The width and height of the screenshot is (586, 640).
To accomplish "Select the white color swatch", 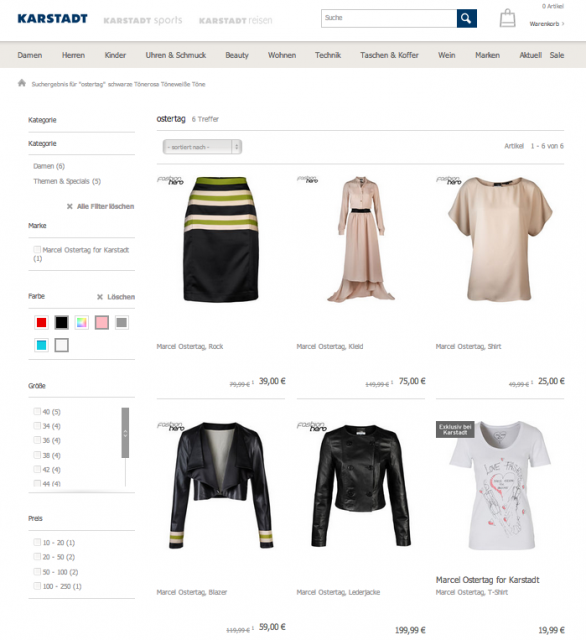I will click(62, 345).
